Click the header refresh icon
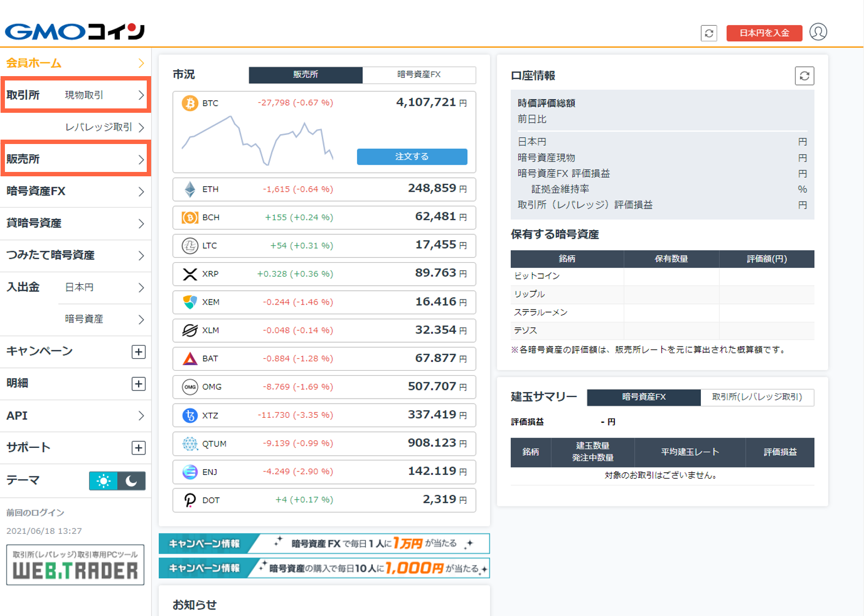This screenshot has height=616, width=864. point(709,33)
